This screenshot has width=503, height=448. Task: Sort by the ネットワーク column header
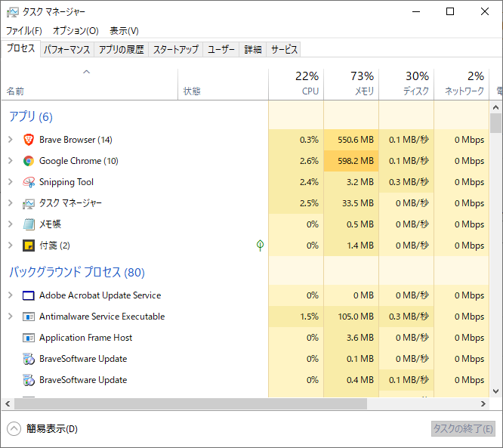tap(461, 84)
